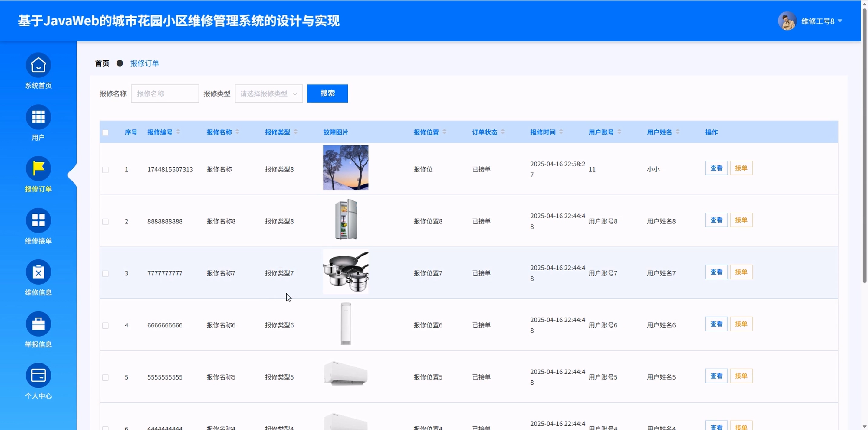The width and height of the screenshot is (868, 430).
Task: Click the user avatar picture at top right
Action: coord(787,21)
